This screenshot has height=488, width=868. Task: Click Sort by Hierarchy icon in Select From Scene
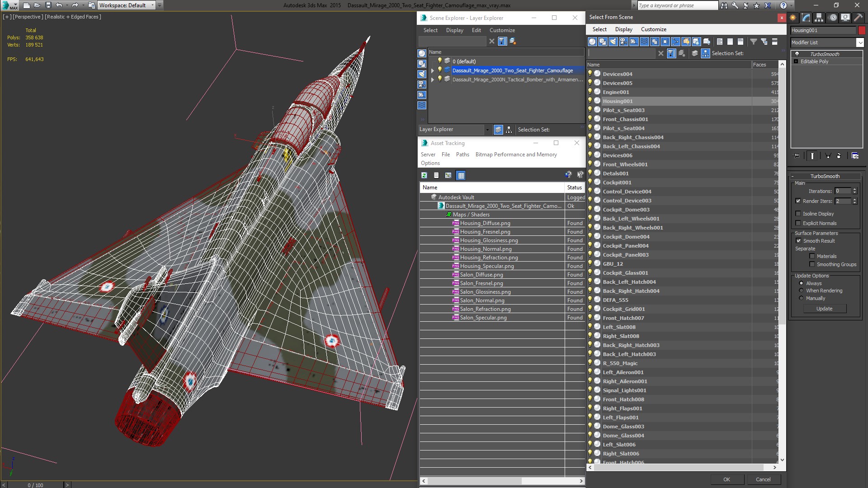click(x=705, y=53)
